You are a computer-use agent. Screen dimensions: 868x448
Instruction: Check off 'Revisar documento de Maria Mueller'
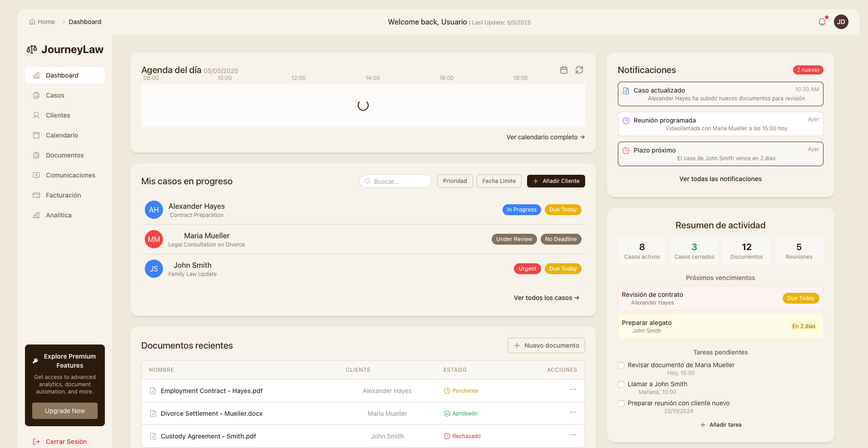pyautogui.click(x=621, y=365)
